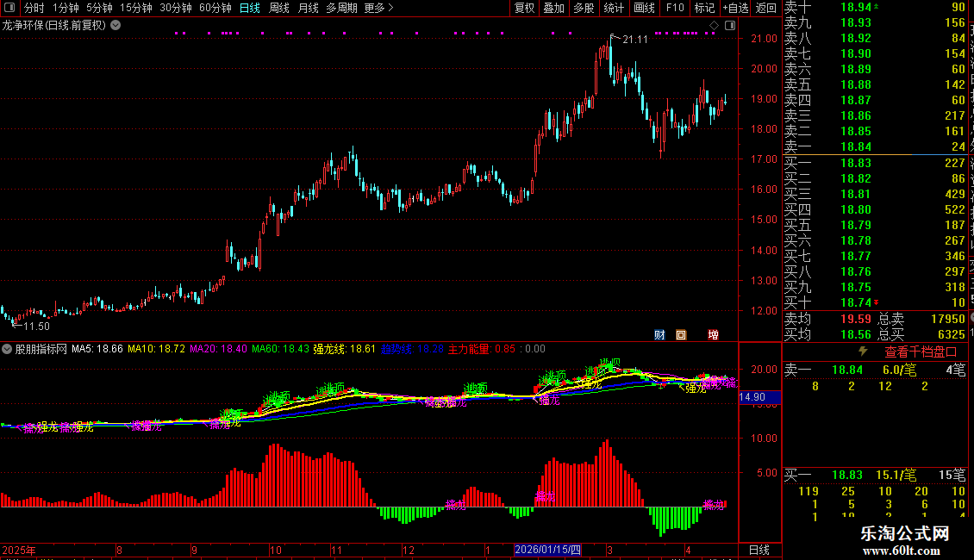This screenshot has width=974, height=560.
Task: Click the diamond marker icon above chart
Action: [714, 26]
